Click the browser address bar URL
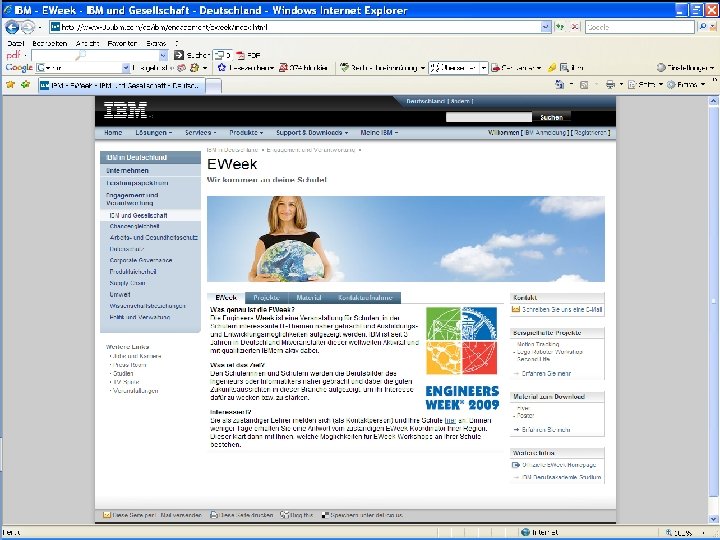This screenshot has width=720, height=540. coord(295,27)
